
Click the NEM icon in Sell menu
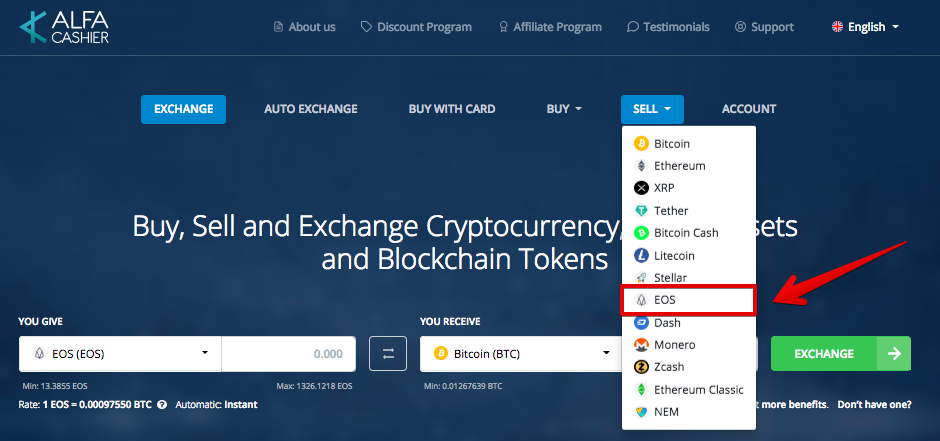click(x=641, y=412)
